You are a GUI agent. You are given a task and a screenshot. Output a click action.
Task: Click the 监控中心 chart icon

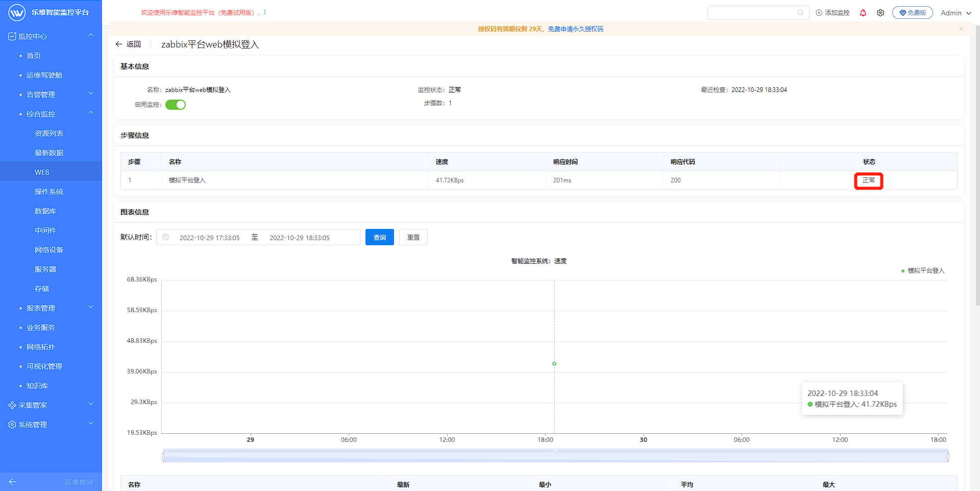[x=12, y=36]
